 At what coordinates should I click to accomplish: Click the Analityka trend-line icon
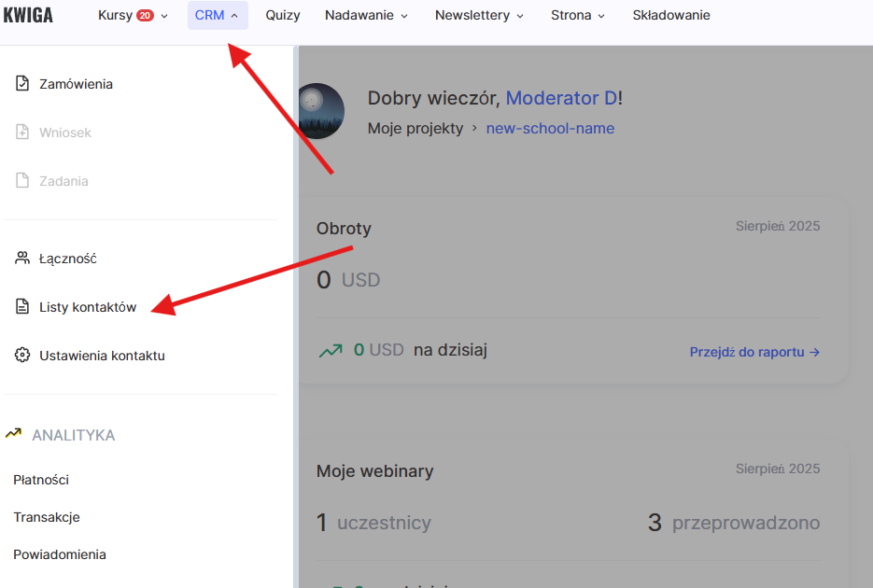14,434
